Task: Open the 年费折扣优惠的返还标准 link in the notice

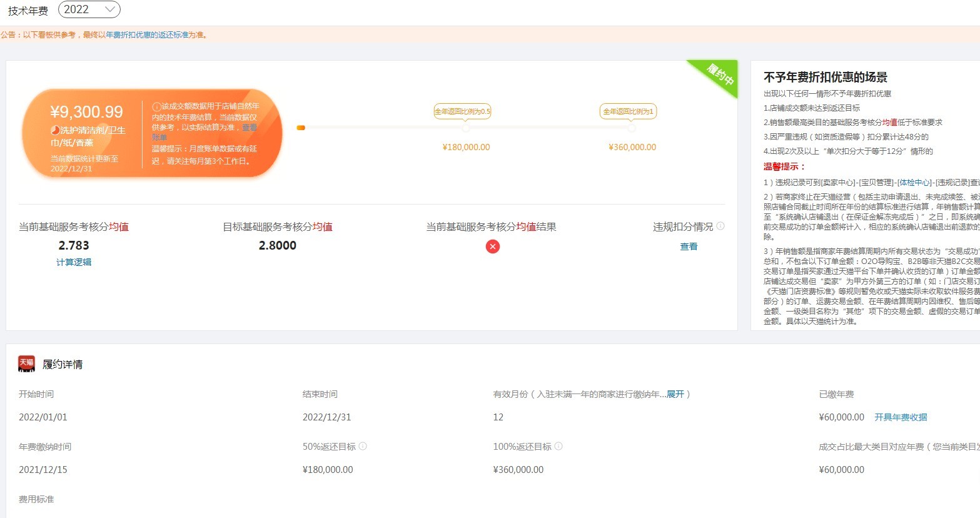Action: tap(147, 35)
